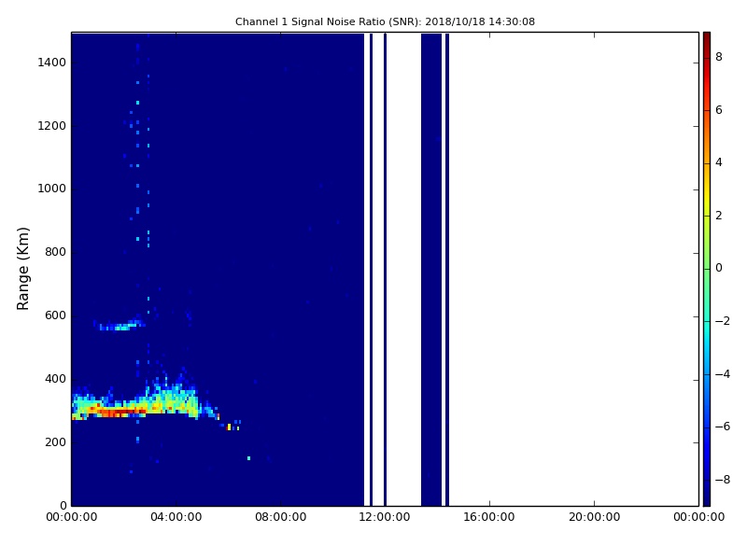The height and width of the screenshot is (560, 747).
Task: Click colorbar value −6 label
Action: (723, 427)
